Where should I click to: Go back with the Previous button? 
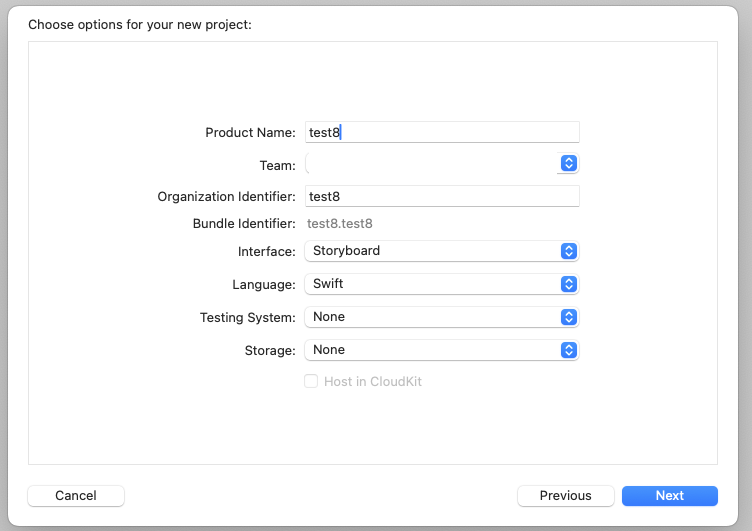[x=565, y=495]
